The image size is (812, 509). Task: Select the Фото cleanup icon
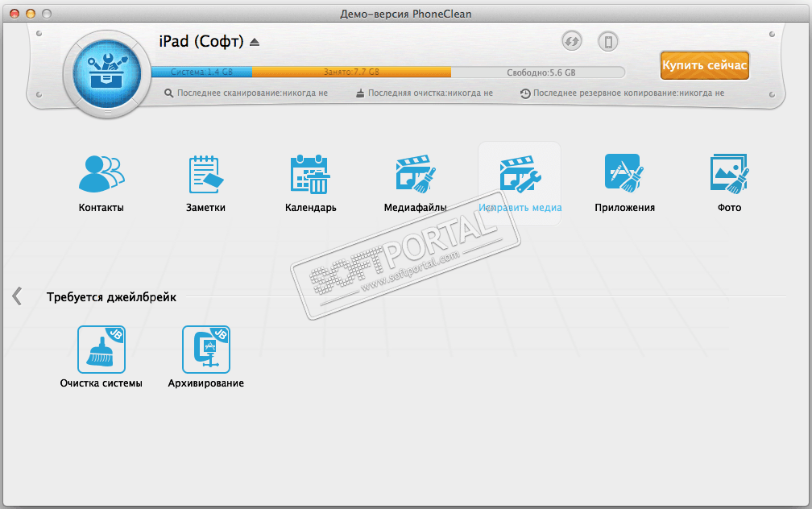(729, 173)
